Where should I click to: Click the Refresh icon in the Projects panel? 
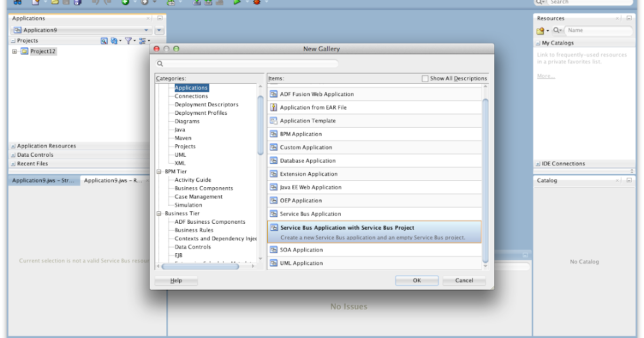tap(113, 40)
